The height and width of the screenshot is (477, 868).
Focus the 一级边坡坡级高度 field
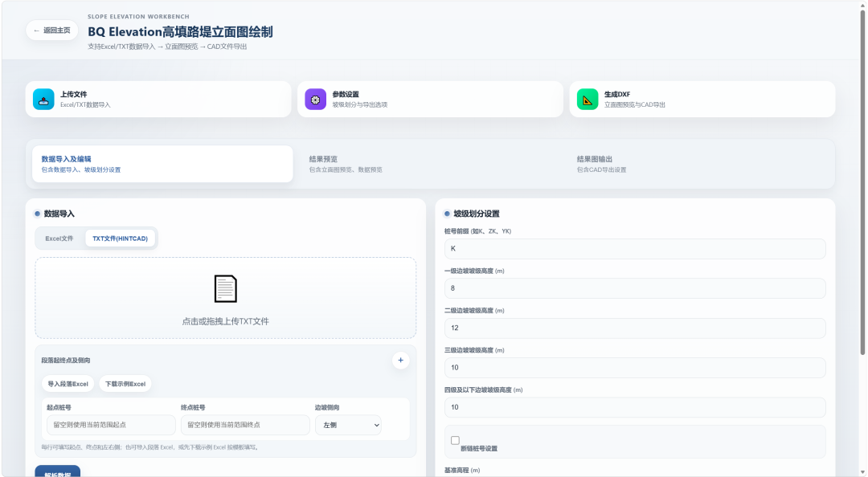(x=635, y=288)
